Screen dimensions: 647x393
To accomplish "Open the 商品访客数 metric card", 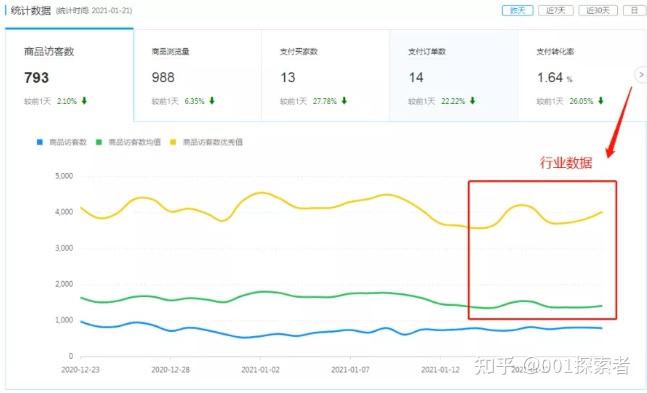I will point(69,75).
